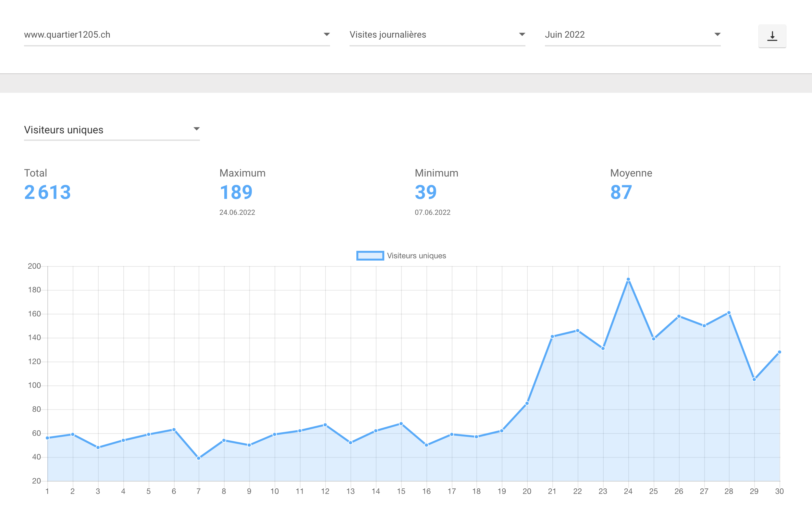The height and width of the screenshot is (514, 812).
Task: Toggle the Visiteurs uniques legend swatch
Action: click(x=370, y=256)
